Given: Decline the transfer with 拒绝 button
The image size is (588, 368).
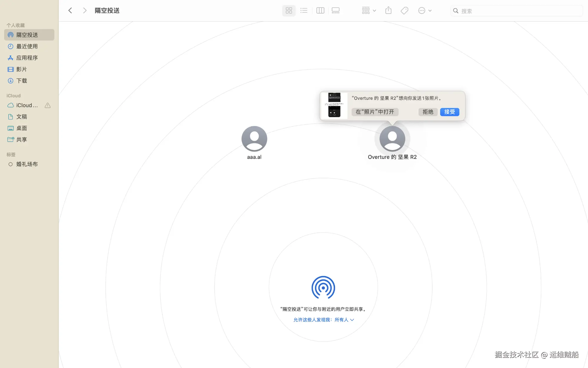Looking at the screenshot, I should pyautogui.click(x=428, y=112).
